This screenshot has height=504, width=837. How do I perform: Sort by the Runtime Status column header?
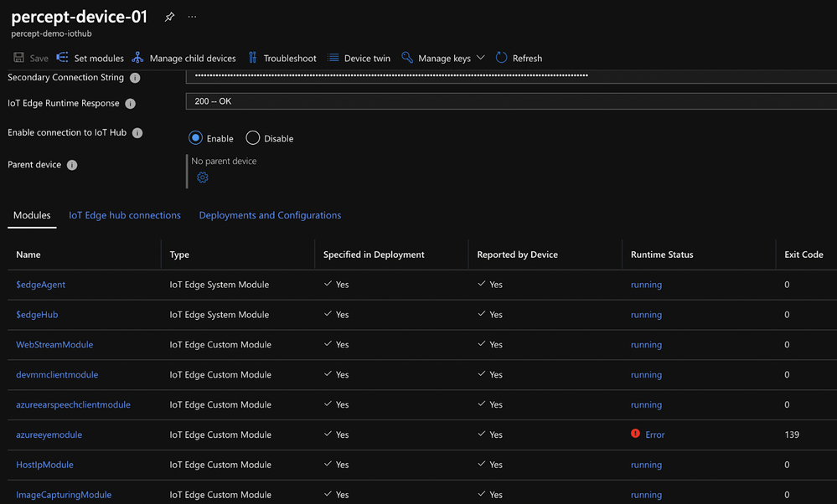662,255
